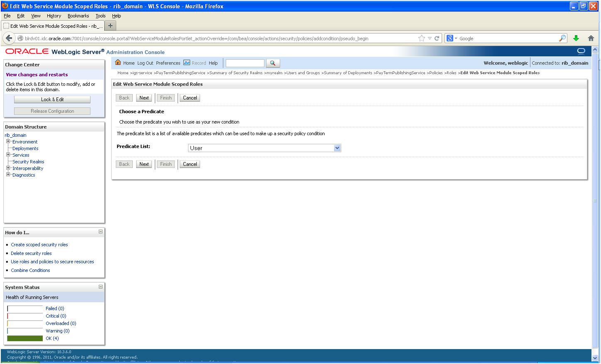Click the console search magnifier button
Image resolution: width=601 pixels, height=364 pixels.
coord(273,63)
